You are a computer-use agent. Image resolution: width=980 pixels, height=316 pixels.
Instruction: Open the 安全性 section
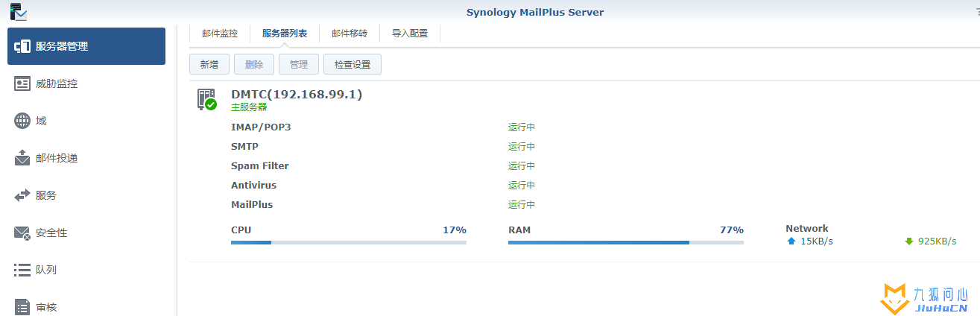[86, 233]
